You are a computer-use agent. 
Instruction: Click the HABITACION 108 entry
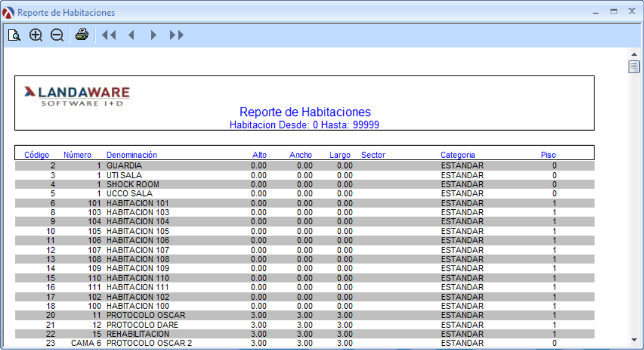138,259
